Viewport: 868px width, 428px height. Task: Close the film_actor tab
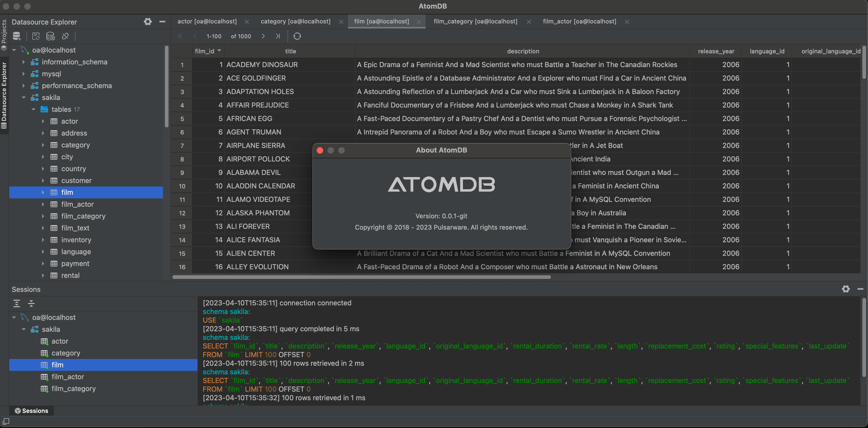coord(627,22)
